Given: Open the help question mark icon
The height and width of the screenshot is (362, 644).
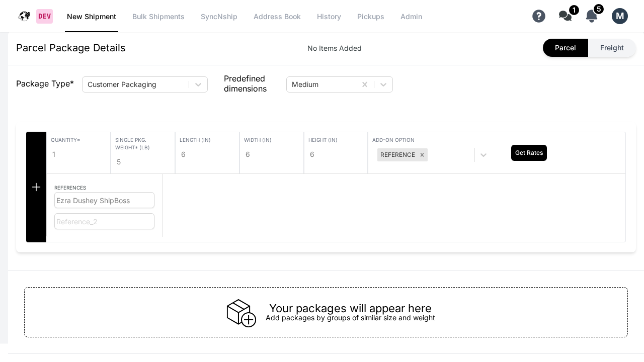Looking at the screenshot, I should pos(539,16).
